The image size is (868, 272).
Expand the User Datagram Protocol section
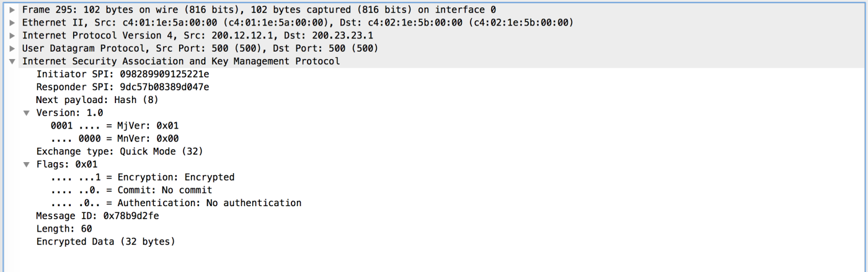click(12, 48)
